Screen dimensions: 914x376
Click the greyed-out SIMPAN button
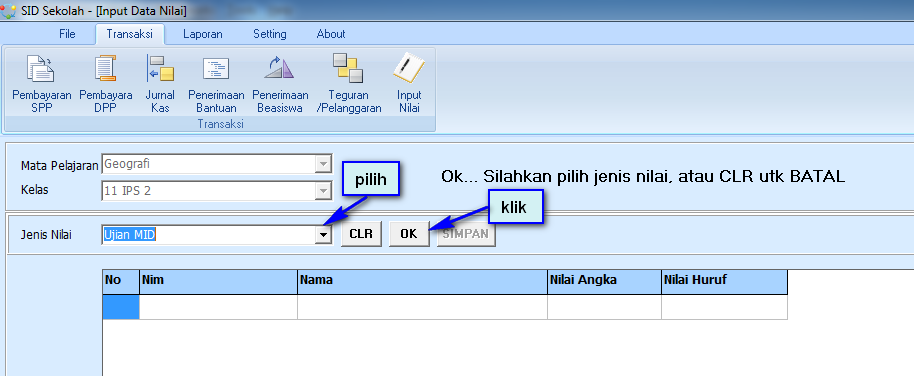tap(466, 234)
